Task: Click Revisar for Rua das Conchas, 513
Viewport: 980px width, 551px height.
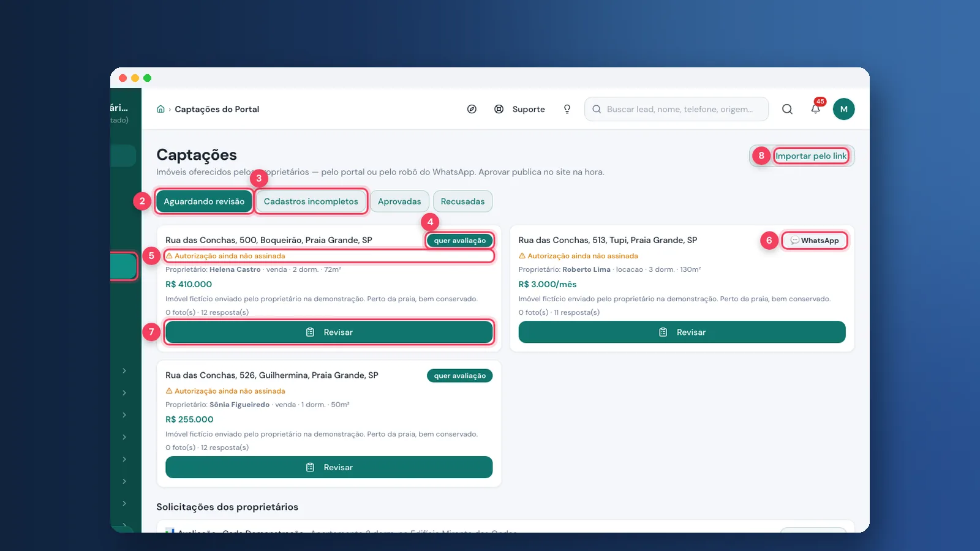Action: click(682, 332)
